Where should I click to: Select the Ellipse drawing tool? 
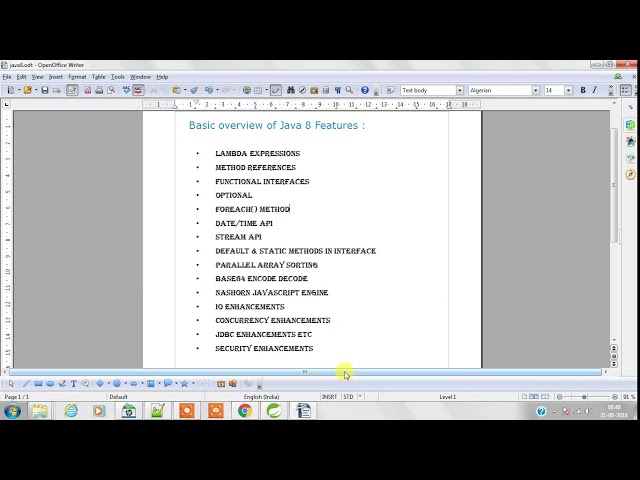pos(50,384)
